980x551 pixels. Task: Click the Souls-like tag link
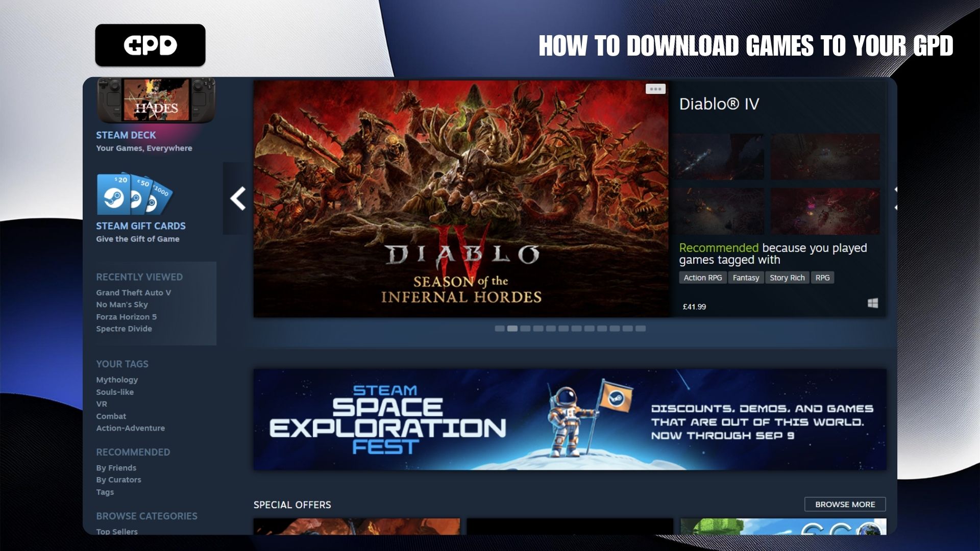click(115, 392)
